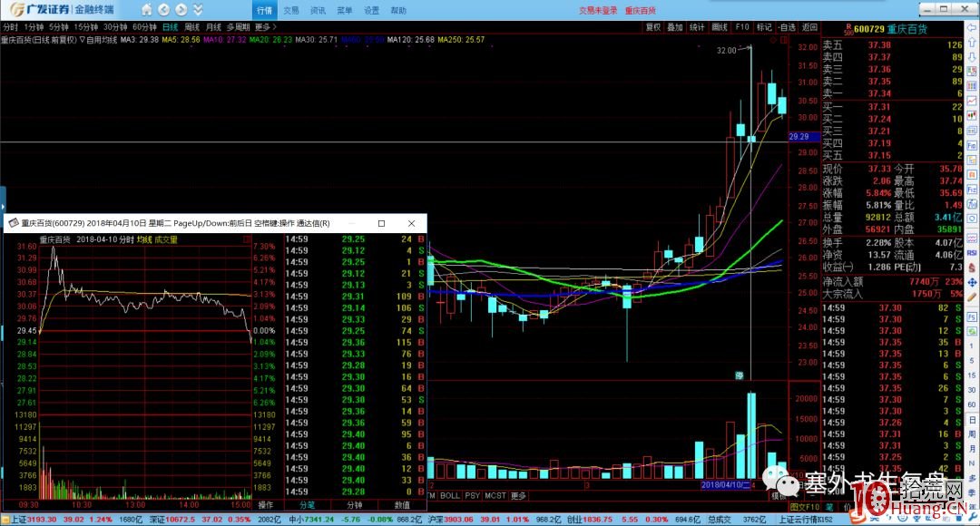980x526 pixels.
Task: Expand 更多 period options
Action: tap(265, 27)
